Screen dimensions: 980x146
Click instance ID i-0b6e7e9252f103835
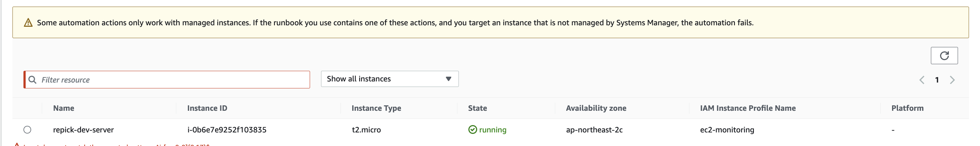click(x=227, y=129)
